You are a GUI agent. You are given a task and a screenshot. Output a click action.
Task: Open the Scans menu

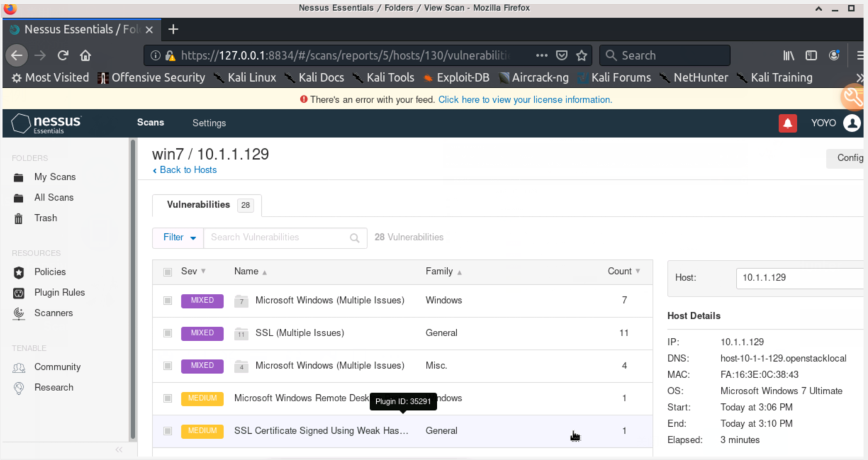click(150, 123)
